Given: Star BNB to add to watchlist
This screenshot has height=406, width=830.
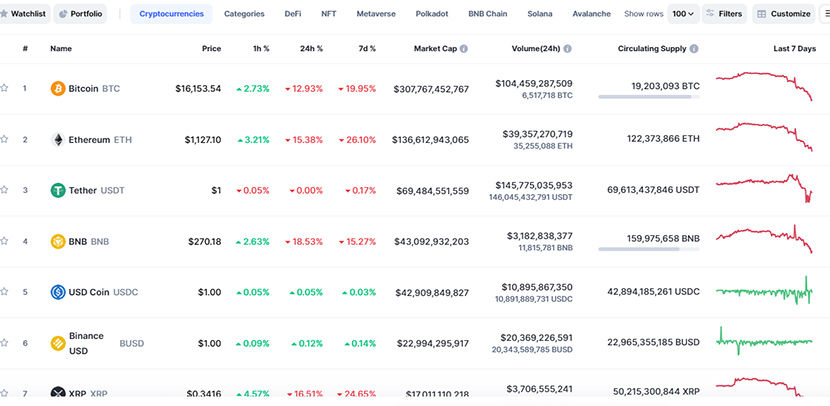Looking at the screenshot, I should coord(4,241).
